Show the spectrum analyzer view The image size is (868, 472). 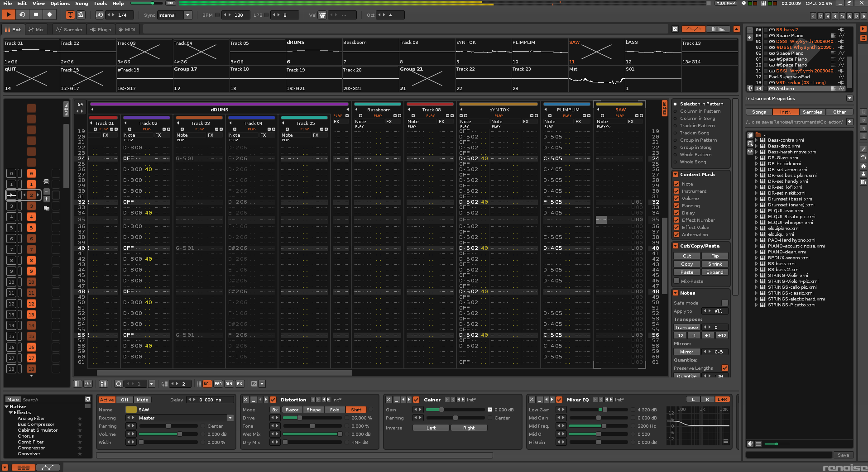[x=718, y=29]
